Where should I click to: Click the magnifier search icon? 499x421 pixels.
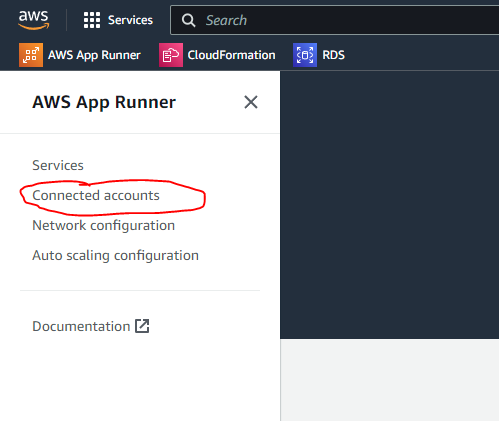click(x=188, y=20)
